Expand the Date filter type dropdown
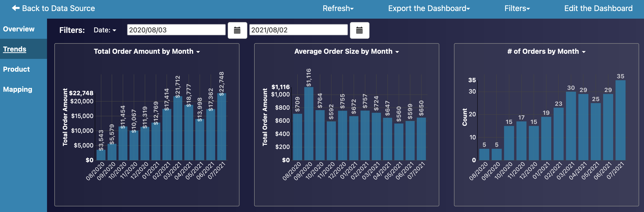 tap(105, 30)
